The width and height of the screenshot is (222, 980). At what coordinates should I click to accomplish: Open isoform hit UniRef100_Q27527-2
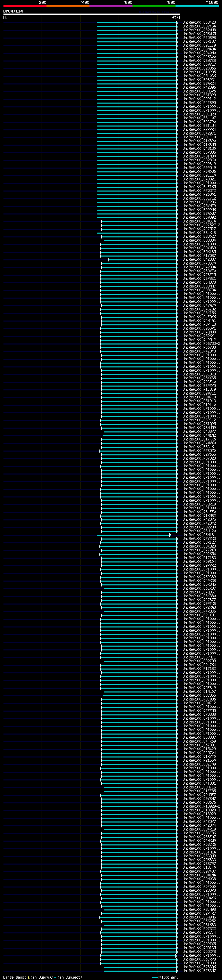click(x=201, y=225)
